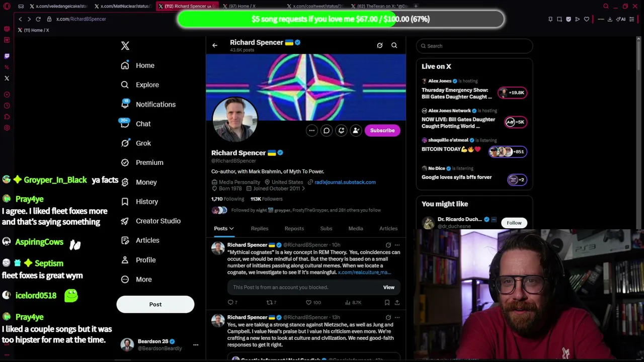644x362 pixels.
Task: Click the Grok icon in profile header
Action: tap(380, 45)
